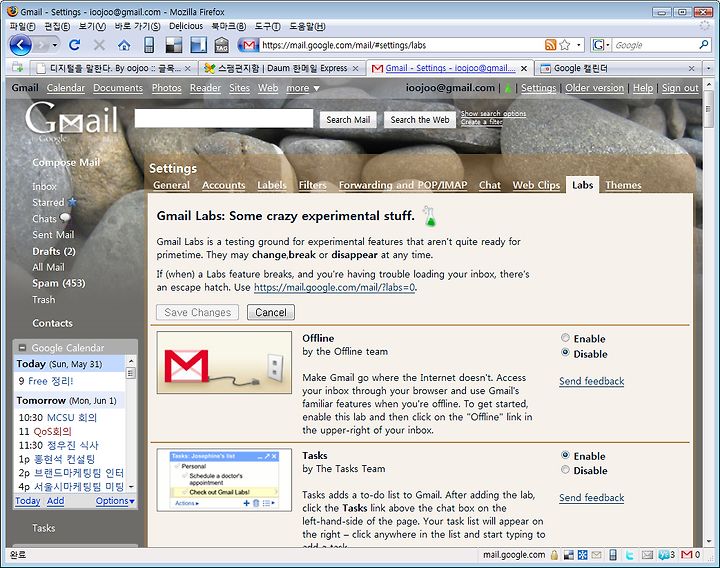Click the Gmail site icon in address bar
The image size is (720, 568).
pos(248,45)
